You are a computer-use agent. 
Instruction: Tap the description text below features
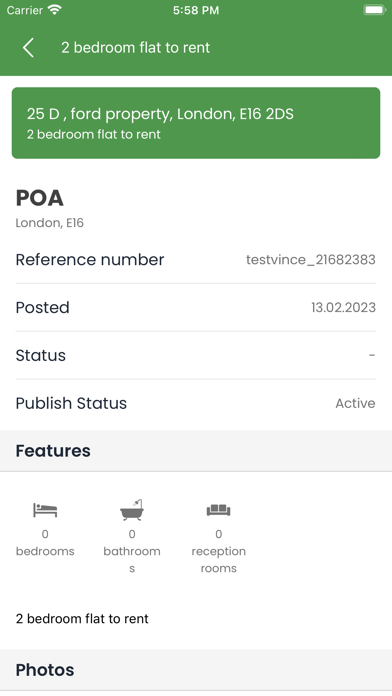point(82,619)
